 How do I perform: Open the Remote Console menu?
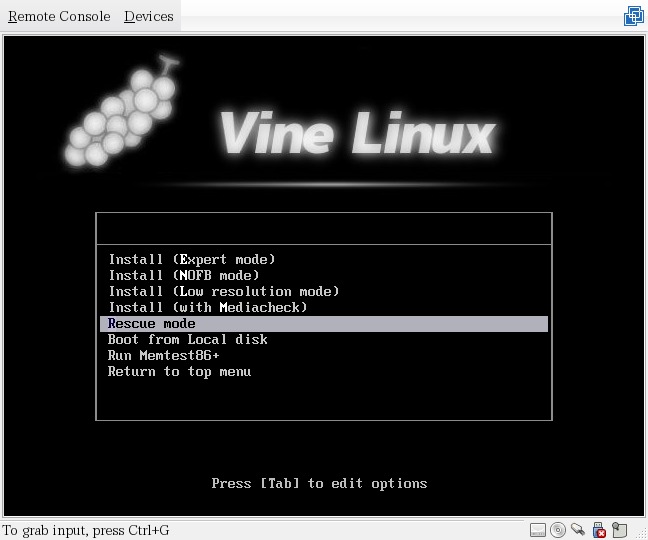tap(59, 16)
